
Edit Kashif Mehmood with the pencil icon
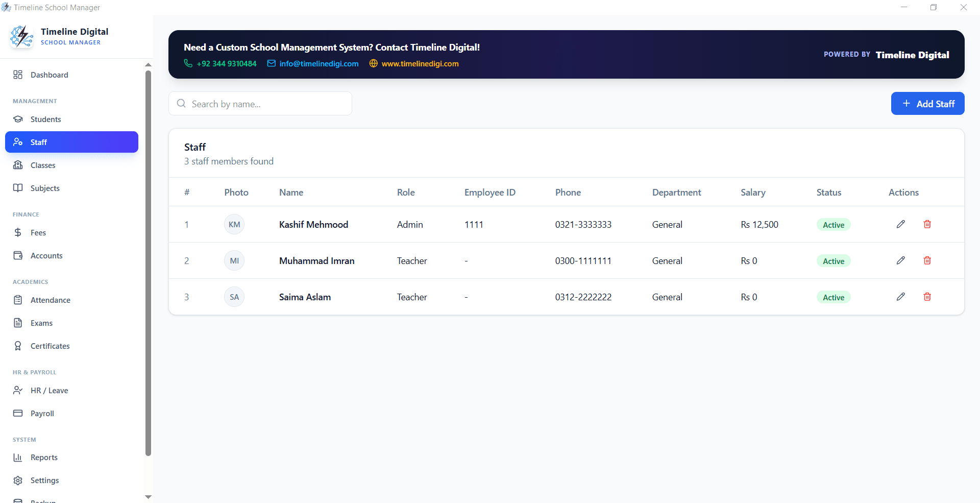pos(900,224)
